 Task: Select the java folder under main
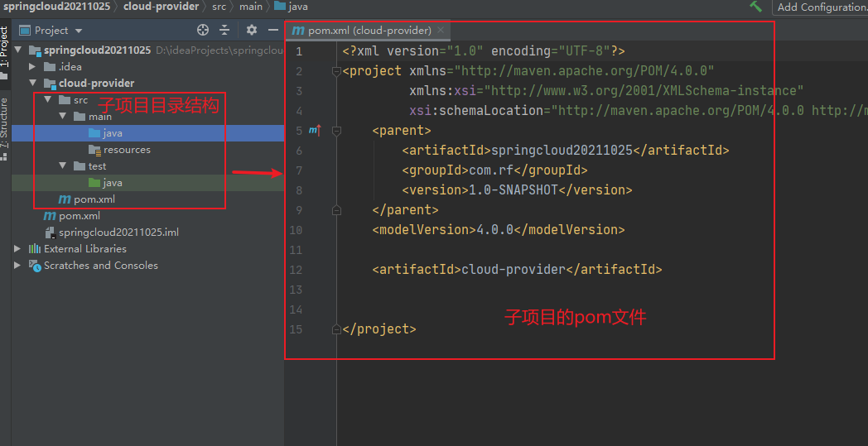[x=147, y=132]
